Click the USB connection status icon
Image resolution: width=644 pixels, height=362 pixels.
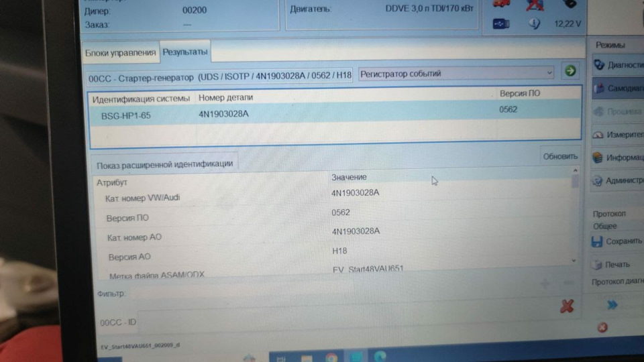tap(501, 24)
